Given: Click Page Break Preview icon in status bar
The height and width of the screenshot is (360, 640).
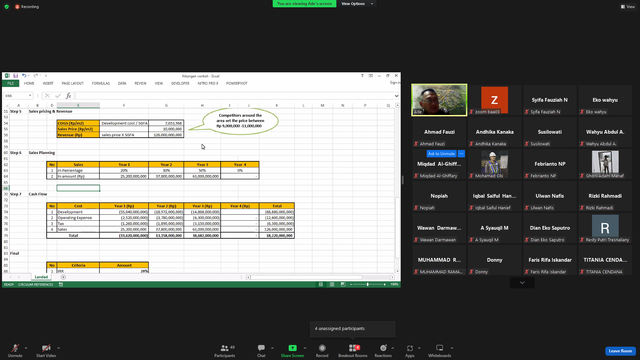Looking at the screenshot, I should point(343,284).
